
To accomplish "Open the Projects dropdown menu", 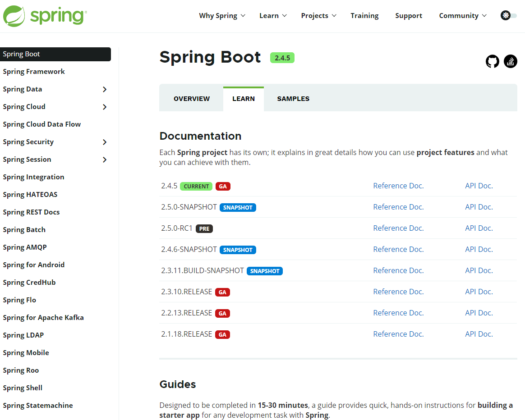I will (x=318, y=16).
